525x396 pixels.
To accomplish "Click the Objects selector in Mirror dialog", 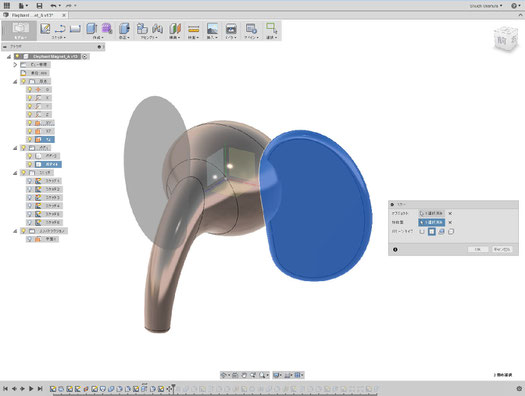I will (x=431, y=213).
